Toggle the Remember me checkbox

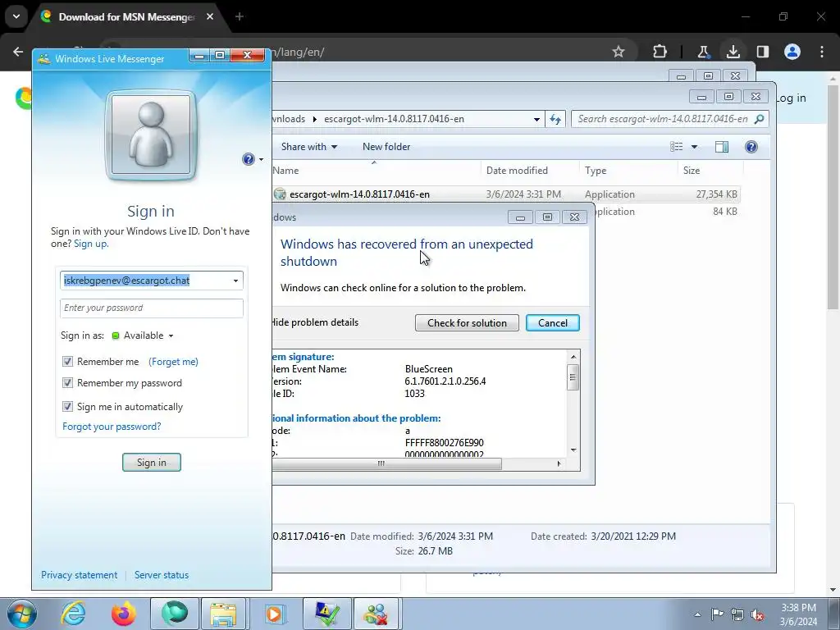67,362
